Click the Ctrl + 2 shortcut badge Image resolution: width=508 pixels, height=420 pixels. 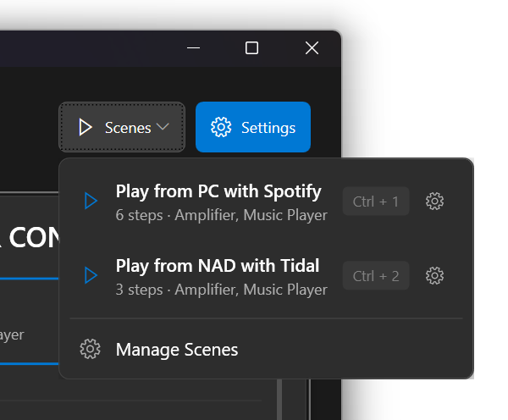tap(376, 276)
